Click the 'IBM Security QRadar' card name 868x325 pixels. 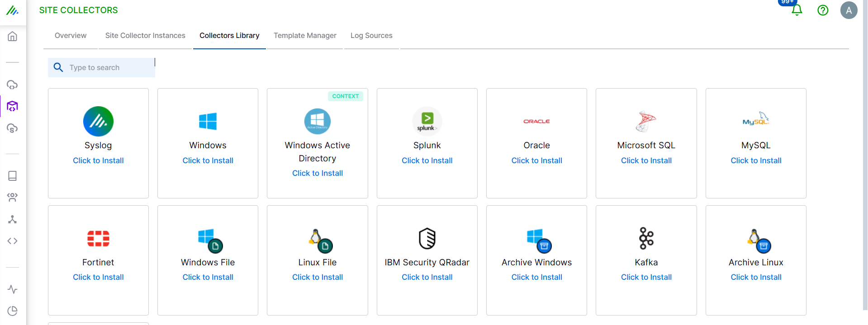click(x=427, y=262)
